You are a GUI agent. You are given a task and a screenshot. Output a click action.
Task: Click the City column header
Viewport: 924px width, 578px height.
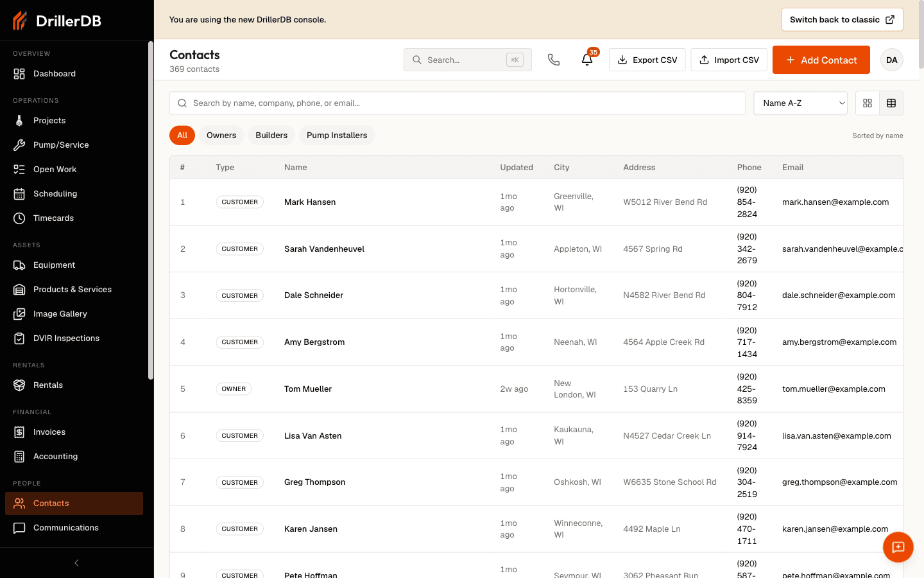point(561,168)
